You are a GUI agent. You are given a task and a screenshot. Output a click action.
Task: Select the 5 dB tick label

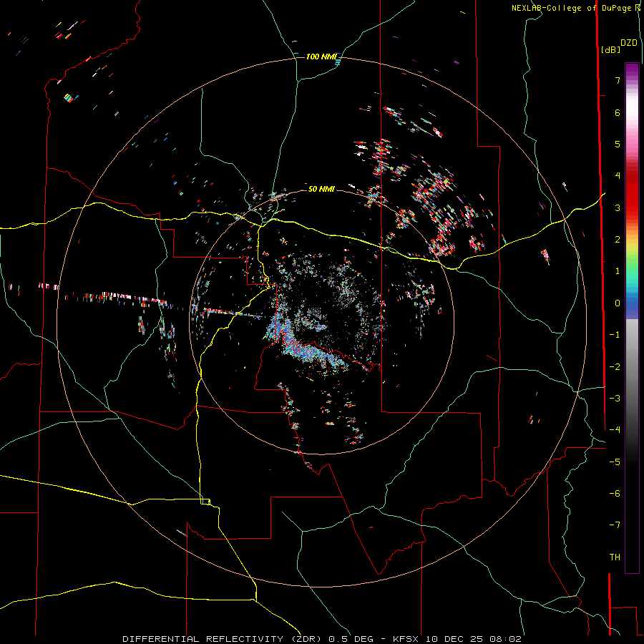pos(618,144)
